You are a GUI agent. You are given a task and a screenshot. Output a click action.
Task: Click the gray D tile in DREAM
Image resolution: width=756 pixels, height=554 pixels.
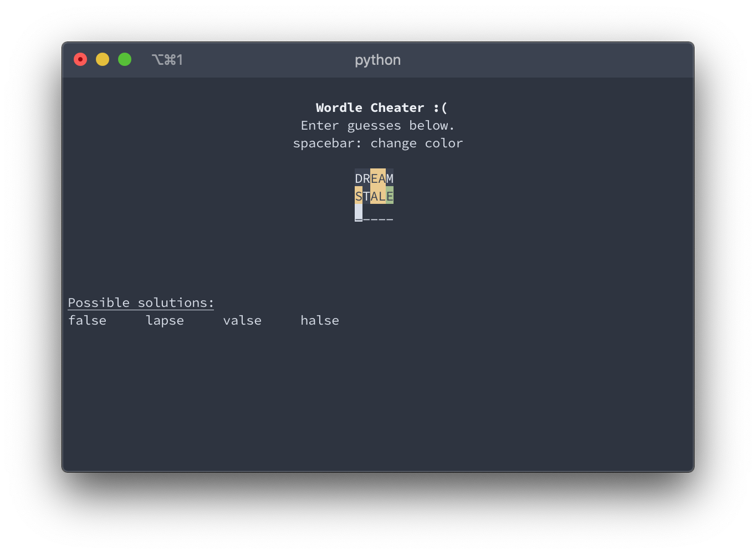pos(359,178)
